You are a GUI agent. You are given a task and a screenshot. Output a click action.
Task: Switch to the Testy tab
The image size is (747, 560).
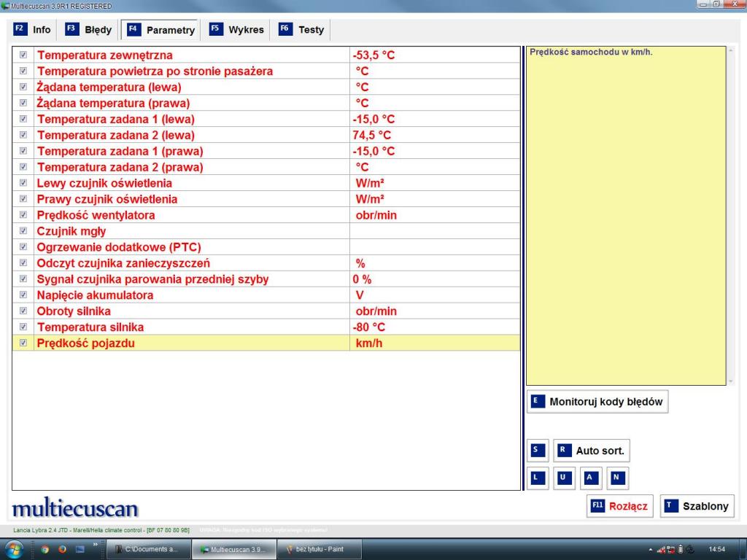301,29
